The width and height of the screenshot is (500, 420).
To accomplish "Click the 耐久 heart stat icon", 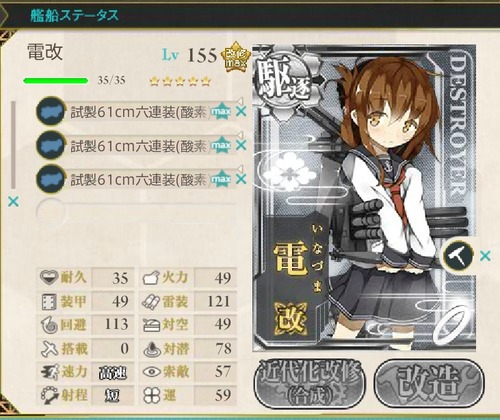I will pos(49,277).
